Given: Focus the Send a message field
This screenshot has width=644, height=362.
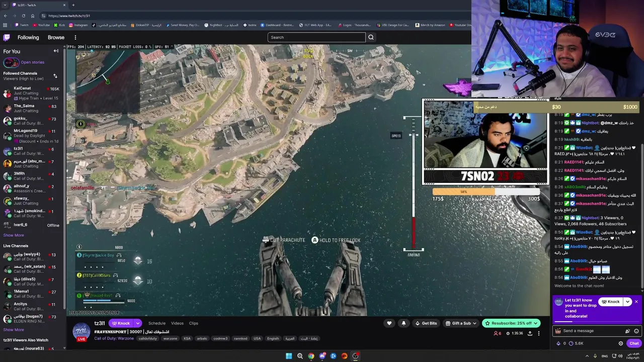Looking at the screenshot, I should point(592,331).
